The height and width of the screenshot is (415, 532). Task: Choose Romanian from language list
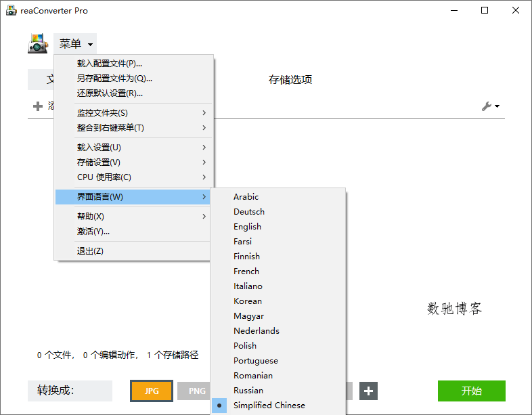278,376
